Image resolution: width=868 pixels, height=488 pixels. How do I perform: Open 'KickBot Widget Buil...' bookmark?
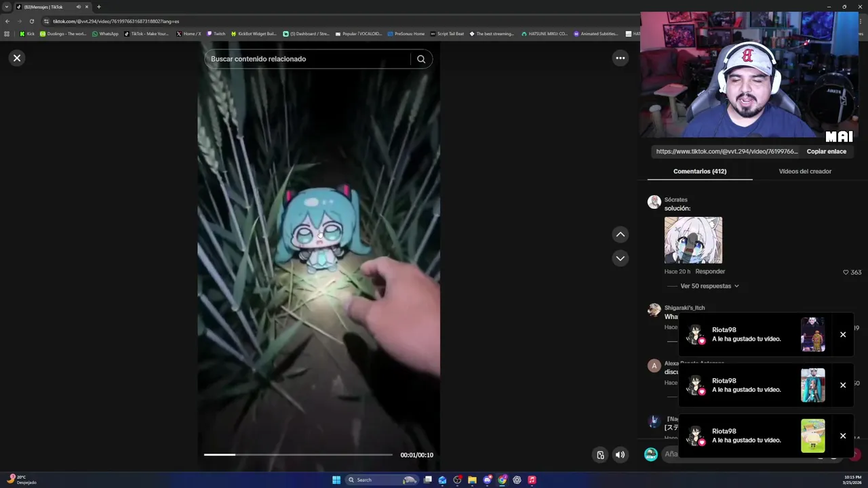pos(254,34)
